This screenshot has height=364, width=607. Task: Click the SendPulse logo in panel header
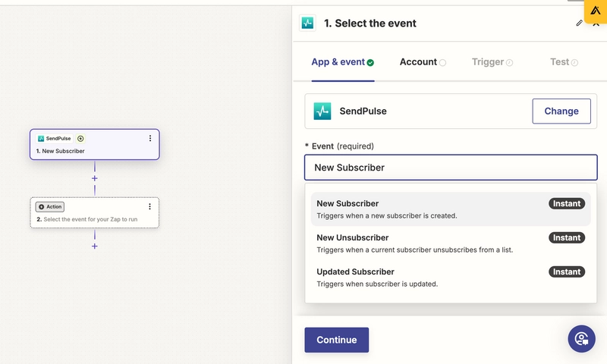click(x=308, y=23)
